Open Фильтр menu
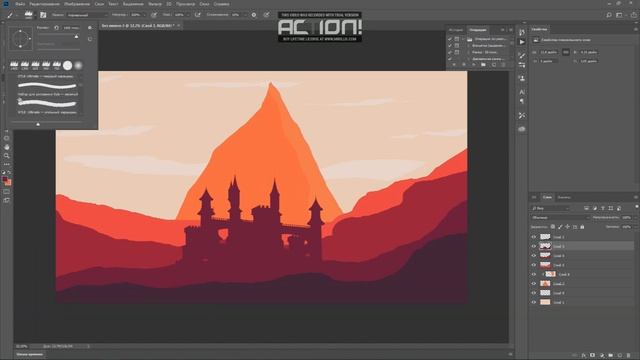The image size is (640, 360). point(155,4)
